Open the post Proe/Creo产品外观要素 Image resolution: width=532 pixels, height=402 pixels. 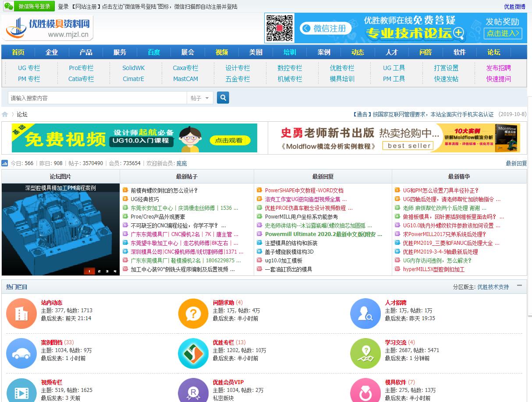(158, 217)
